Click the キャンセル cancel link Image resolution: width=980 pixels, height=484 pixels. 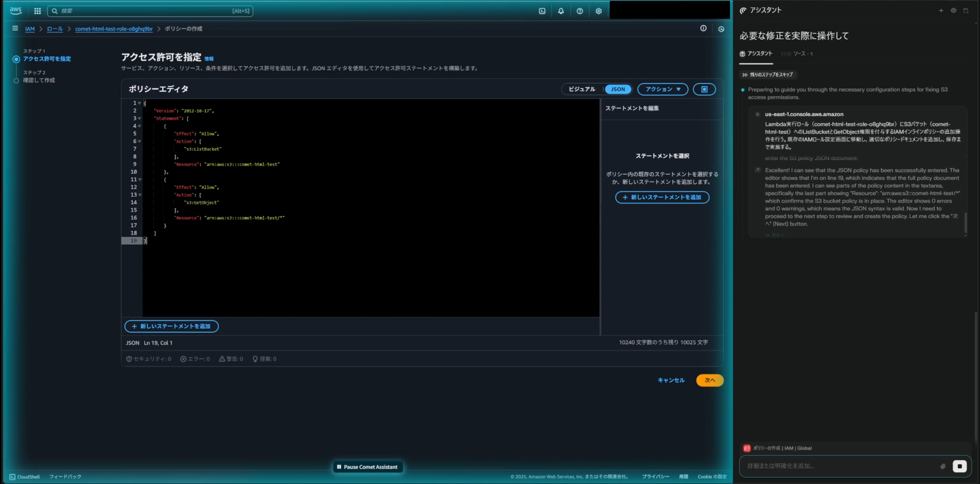pyautogui.click(x=671, y=380)
